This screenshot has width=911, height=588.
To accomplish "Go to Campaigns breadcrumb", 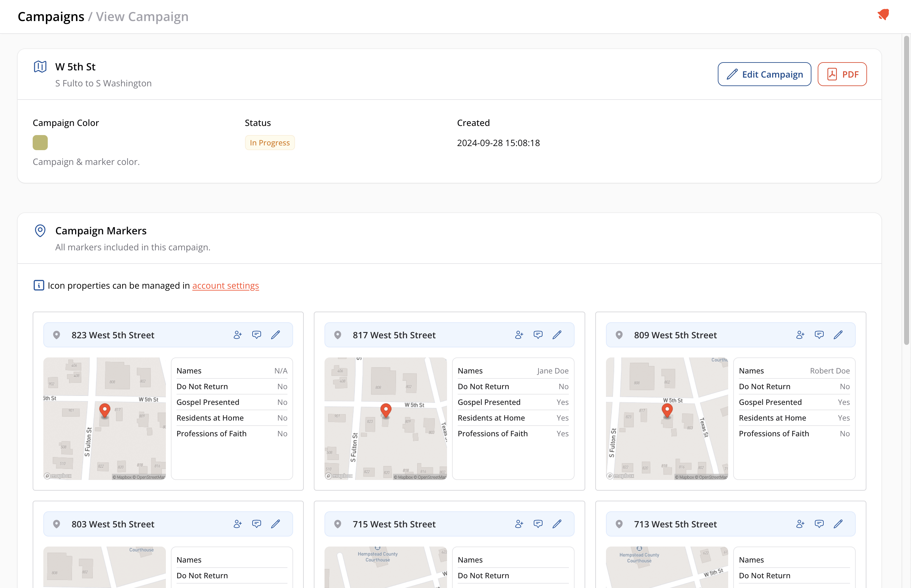I will click(x=51, y=17).
